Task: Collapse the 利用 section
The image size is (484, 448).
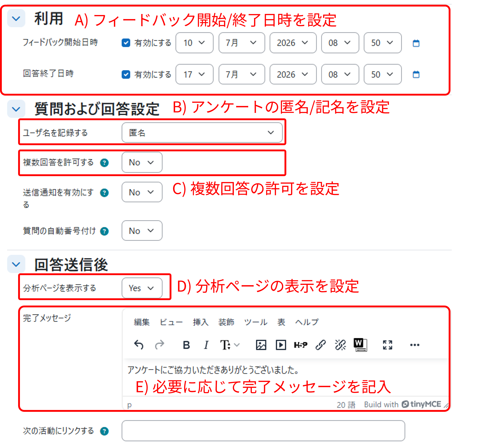Action: pyautogui.click(x=16, y=18)
